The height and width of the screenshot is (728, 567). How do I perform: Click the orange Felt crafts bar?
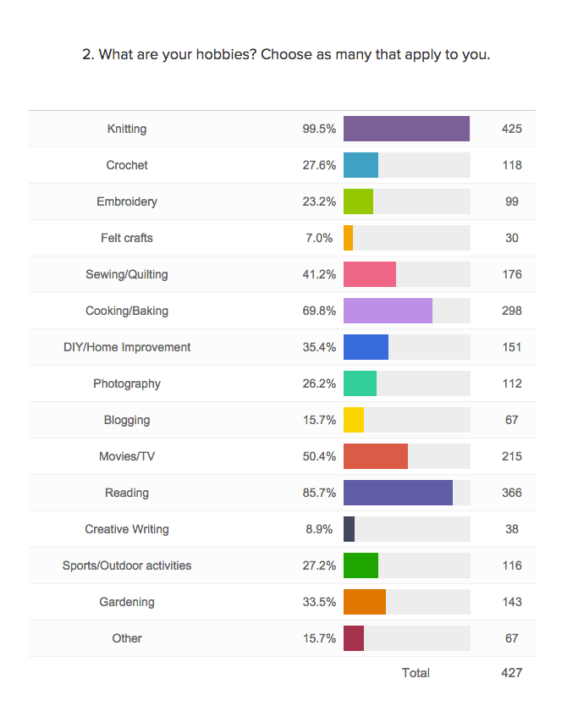coord(349,238)
